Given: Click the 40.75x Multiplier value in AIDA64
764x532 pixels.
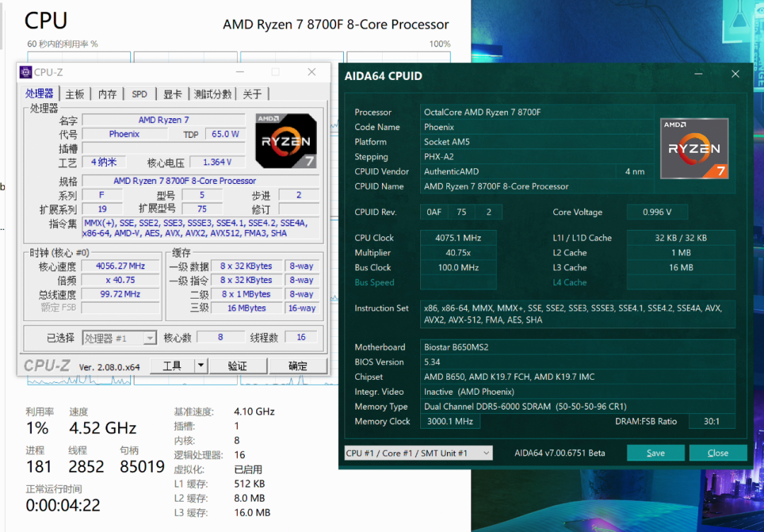Looking at the screenshot, I should [458, 253].
